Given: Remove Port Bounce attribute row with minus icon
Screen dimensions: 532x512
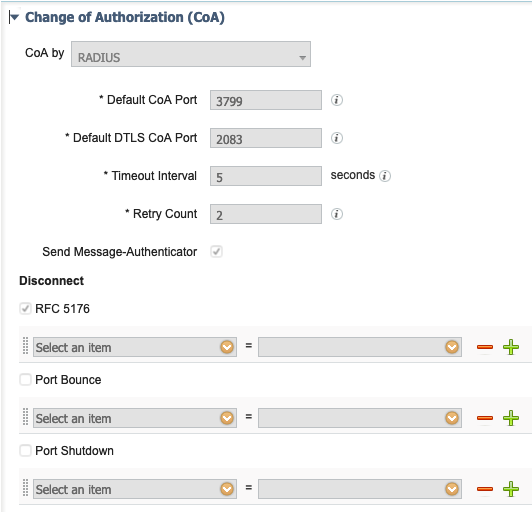Looking at the screenshot, I should [484, 418].
